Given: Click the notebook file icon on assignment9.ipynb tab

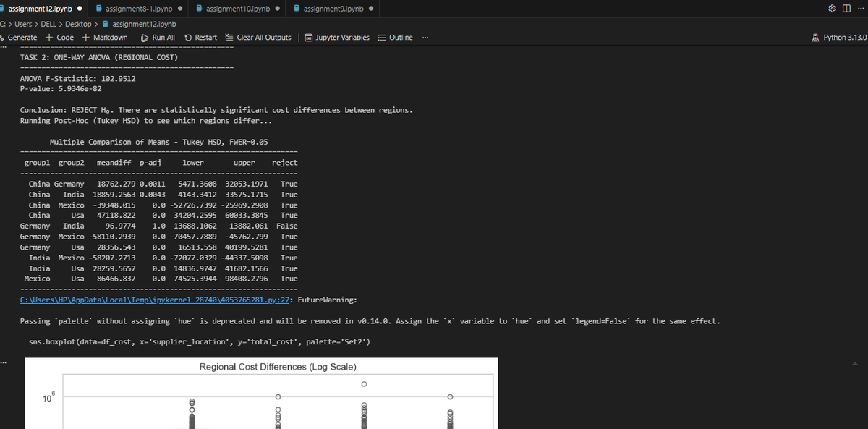Looking at the screenshot, I should click(297, 9).
